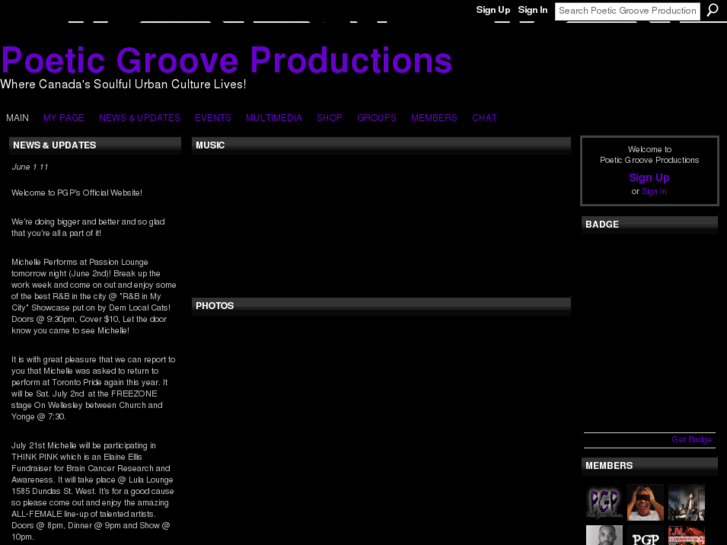Open the Sign In link in top bar
727x545 pixels.
[533, 10]
